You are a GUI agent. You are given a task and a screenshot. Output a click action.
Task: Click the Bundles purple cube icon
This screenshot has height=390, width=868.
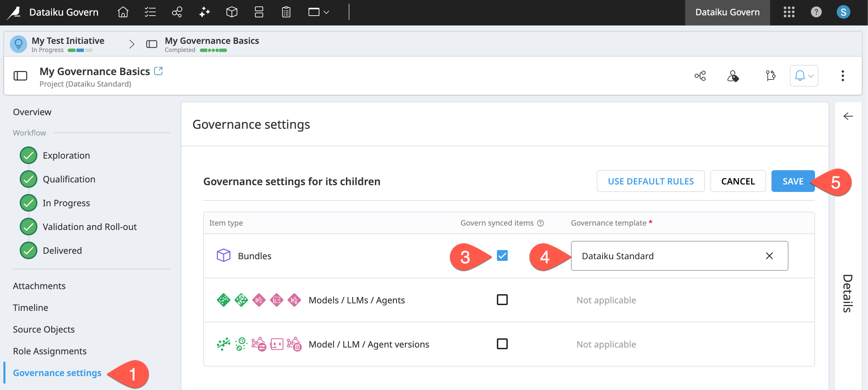(224, 255)
